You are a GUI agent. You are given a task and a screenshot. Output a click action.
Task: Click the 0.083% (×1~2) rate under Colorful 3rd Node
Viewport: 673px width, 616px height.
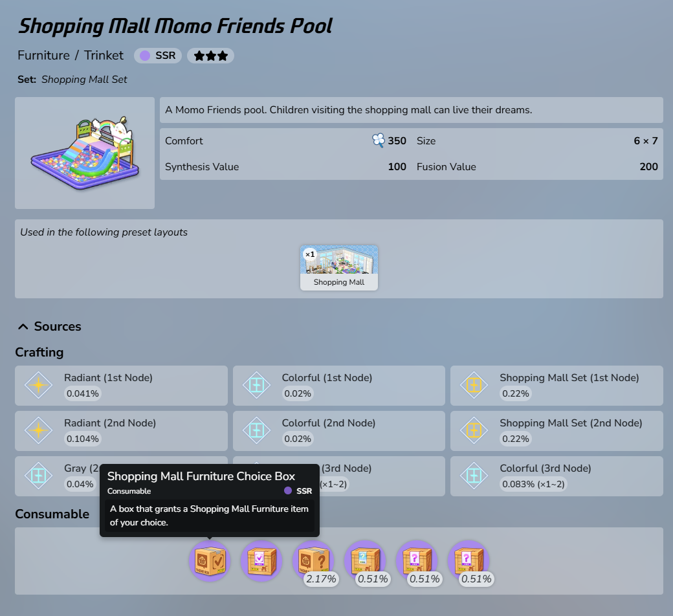[x=533, y=484]
